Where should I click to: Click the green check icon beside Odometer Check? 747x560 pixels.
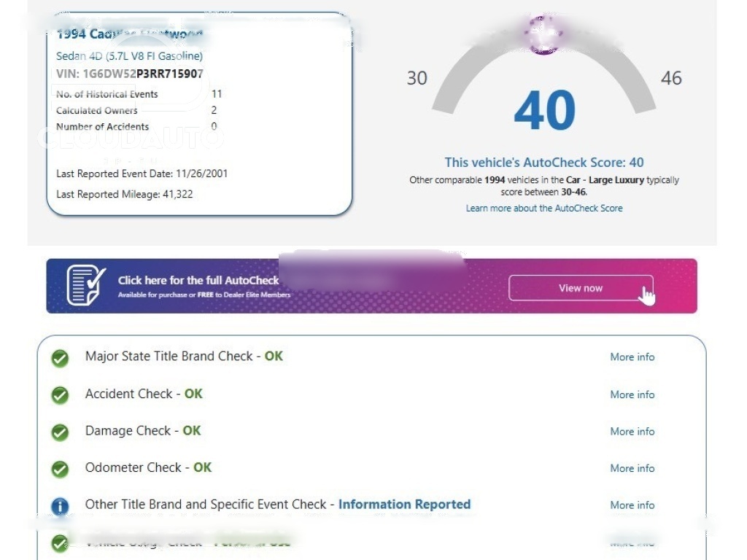60,469
